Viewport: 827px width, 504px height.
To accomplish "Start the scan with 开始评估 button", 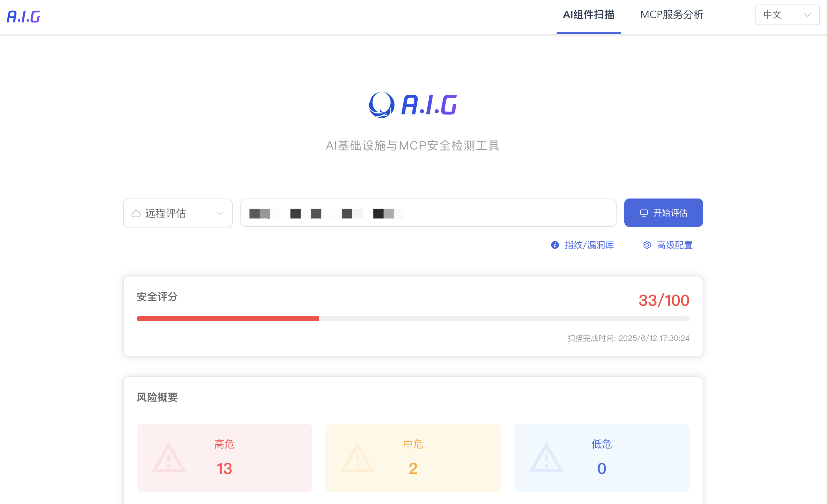I will [663, 213].
